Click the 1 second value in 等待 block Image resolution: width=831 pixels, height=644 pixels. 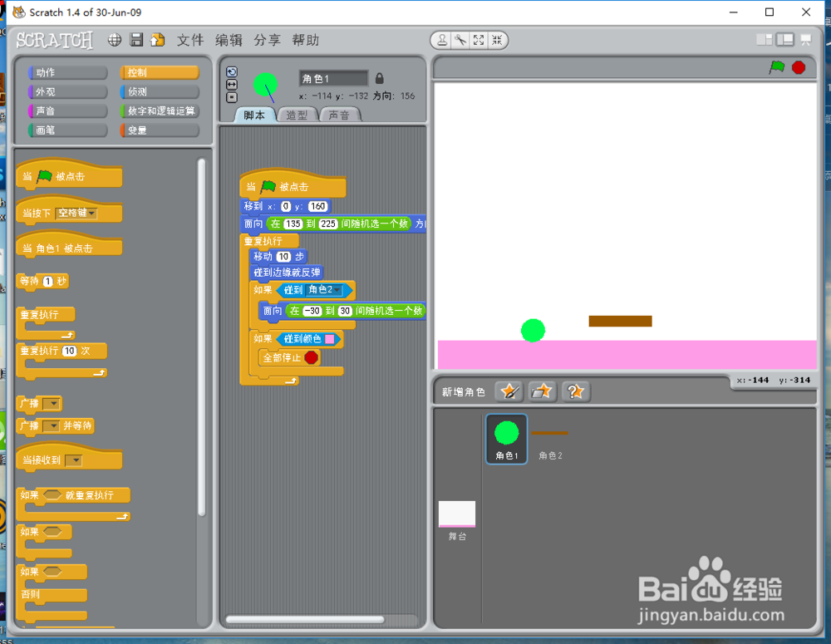pos(47,282)
